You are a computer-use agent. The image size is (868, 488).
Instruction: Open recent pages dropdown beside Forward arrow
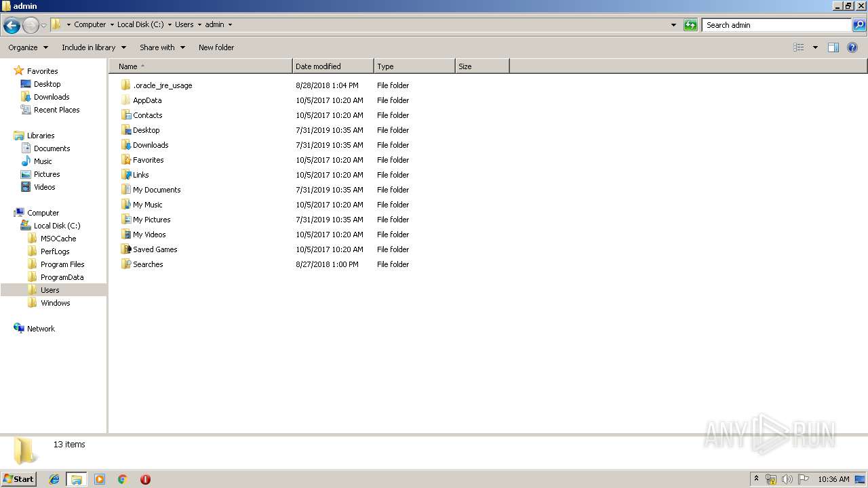click(x=44, y=26)
